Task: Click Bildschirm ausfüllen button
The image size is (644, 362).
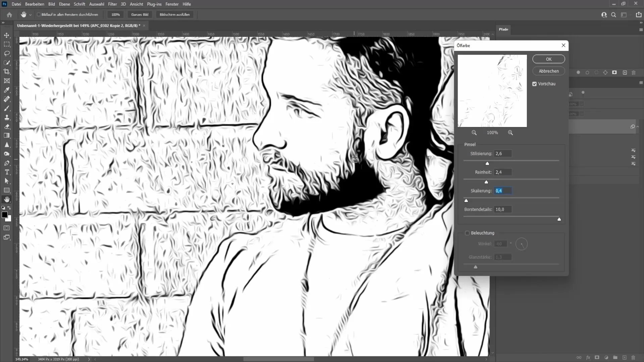Action: point(175,15)
